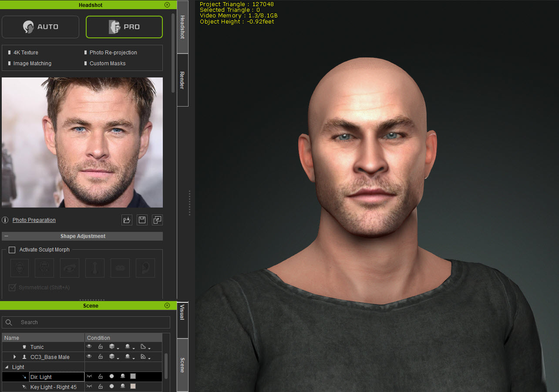Collapse the Shape Adjustment section
559x392 pixels.
[x=6, y=236]
